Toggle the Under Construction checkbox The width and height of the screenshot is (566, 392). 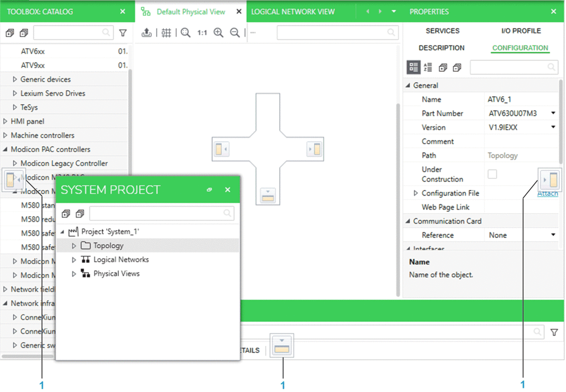pos(492,174)
